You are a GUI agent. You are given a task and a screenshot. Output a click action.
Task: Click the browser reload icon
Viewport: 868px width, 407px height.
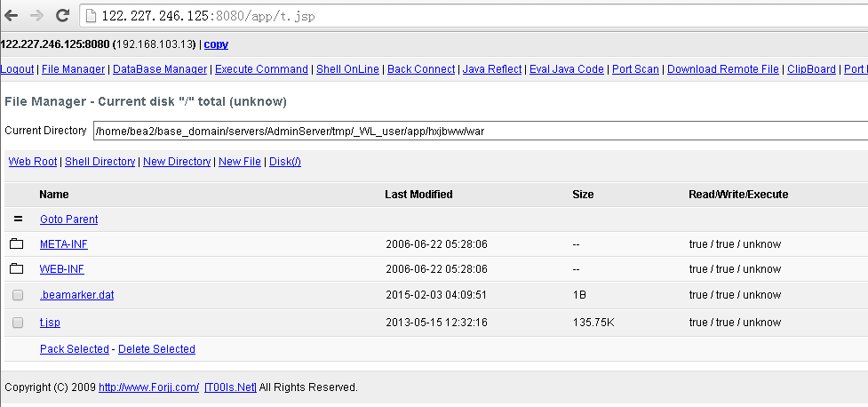(63, 15)
